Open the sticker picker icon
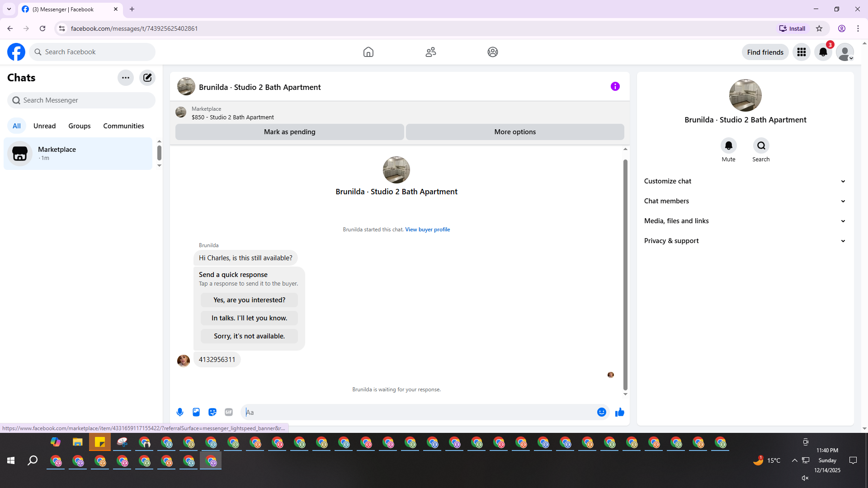Image resolution: width=868 pixels, height=488 pixels. (x=212, y=412)
